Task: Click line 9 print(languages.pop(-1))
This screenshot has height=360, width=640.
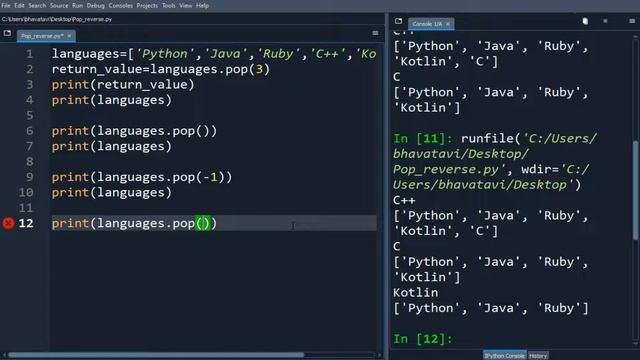Action: click(142, 177)
